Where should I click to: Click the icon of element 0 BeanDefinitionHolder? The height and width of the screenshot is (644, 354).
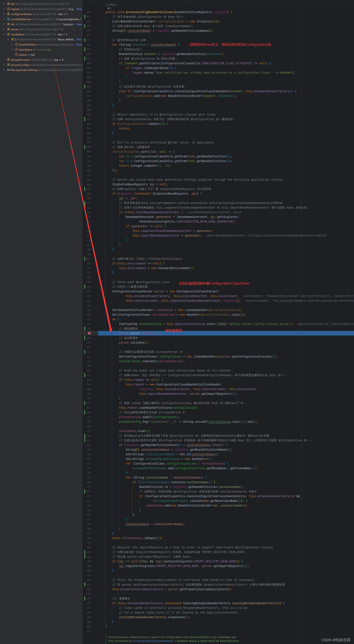(12, 40)
